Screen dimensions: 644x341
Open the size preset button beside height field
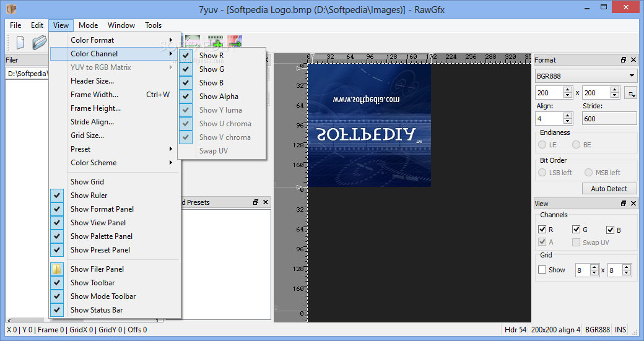tap(630, 93)
